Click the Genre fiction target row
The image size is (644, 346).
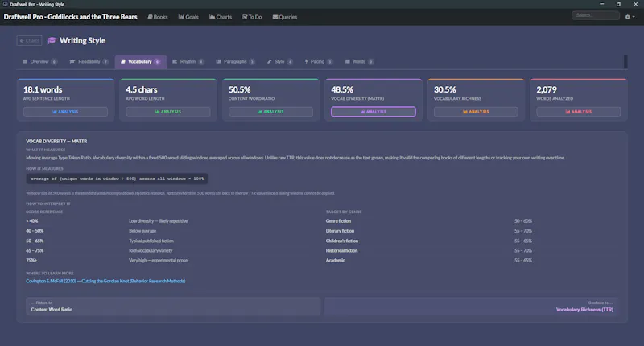point(472,221)
